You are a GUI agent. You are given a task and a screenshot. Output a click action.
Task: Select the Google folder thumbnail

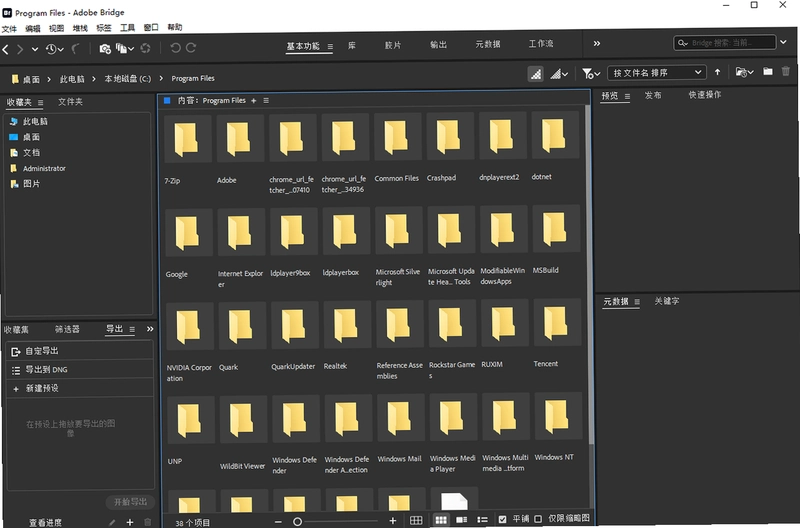tap(188, 233)
